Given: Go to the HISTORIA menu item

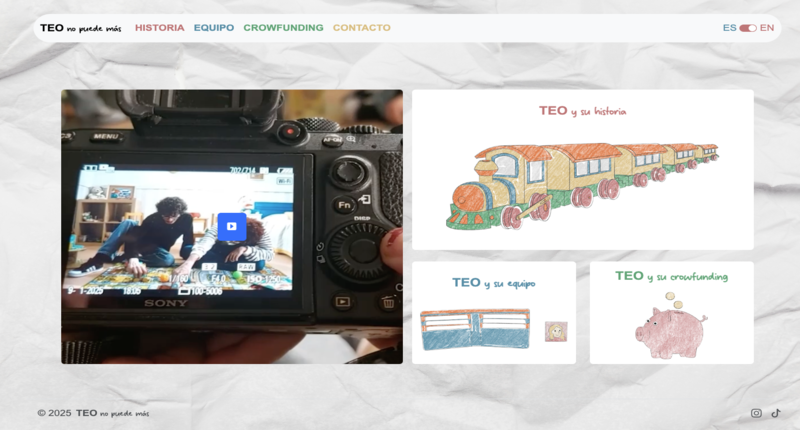Looking at the screenshot, I should [159, 28].
